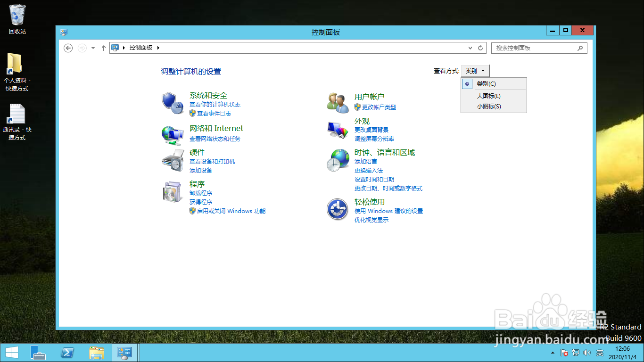Open the User Accounts people icon
The image size is (644, 362).
(x=338, y=102)
